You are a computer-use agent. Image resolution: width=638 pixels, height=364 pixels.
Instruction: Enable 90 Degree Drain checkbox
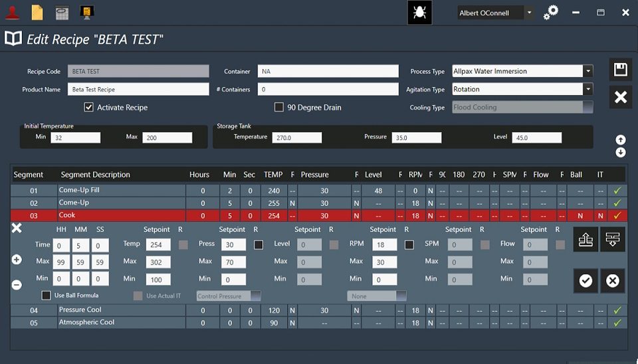coord(278,108)
